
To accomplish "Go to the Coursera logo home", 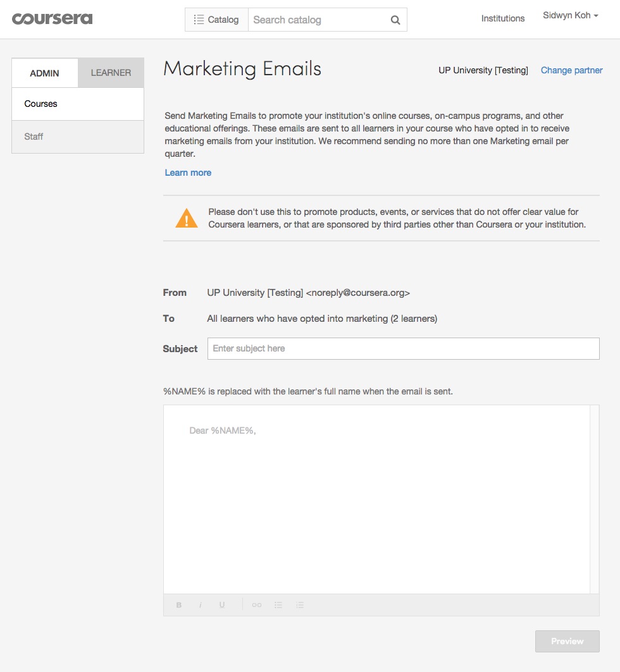I will point(53,18).
